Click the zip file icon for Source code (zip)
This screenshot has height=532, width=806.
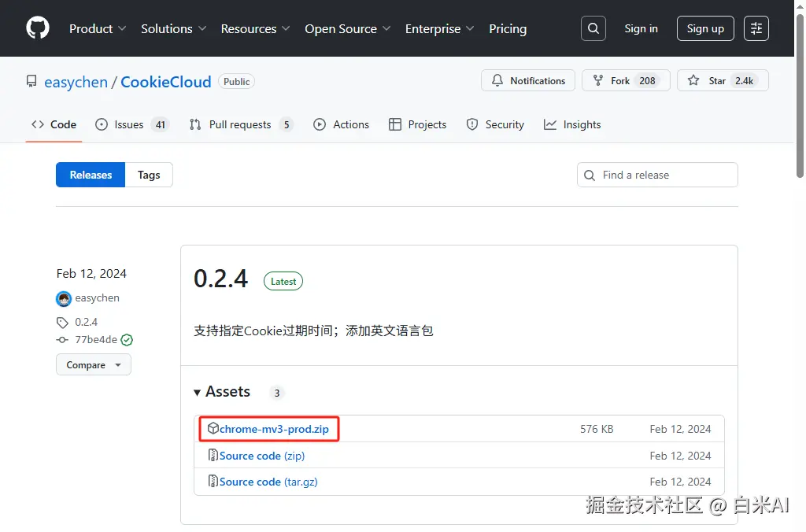pos(213,455)
